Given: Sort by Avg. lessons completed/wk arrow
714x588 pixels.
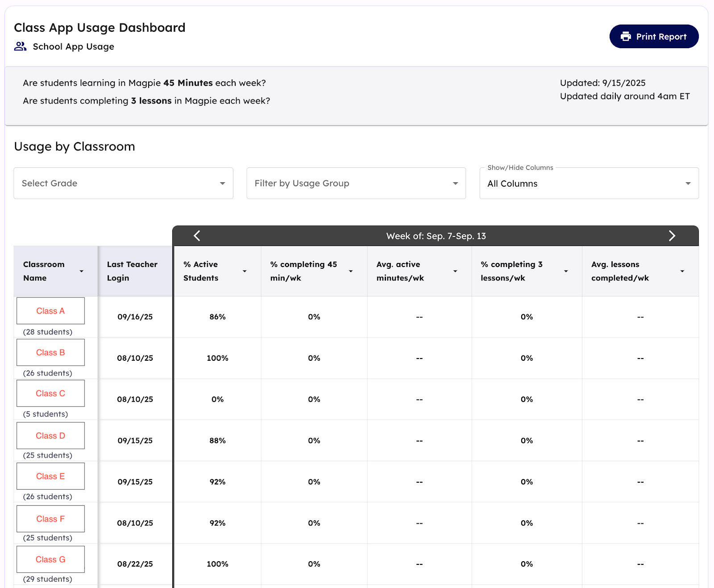Looking at the screenshot, I should [682, 271].
